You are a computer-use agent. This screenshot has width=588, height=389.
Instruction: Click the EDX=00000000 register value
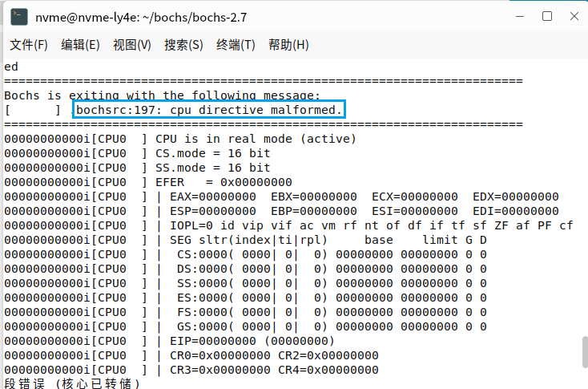pos(515,197)
